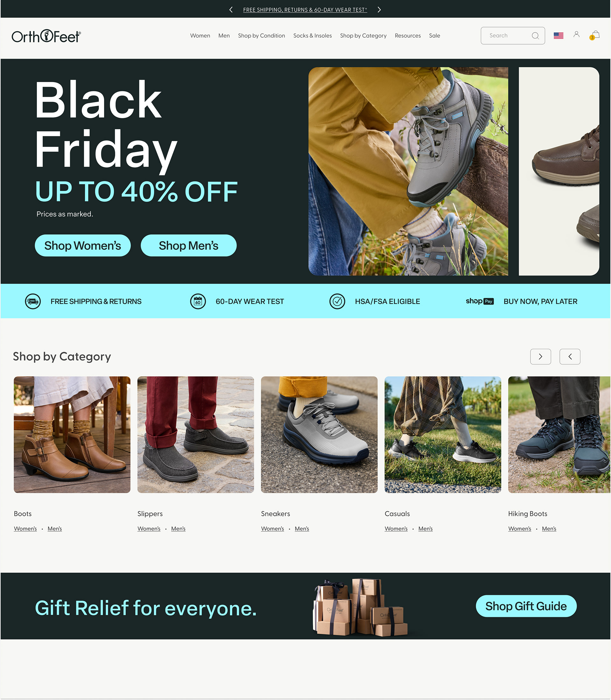Click the 60-day calendar icon

198,301
